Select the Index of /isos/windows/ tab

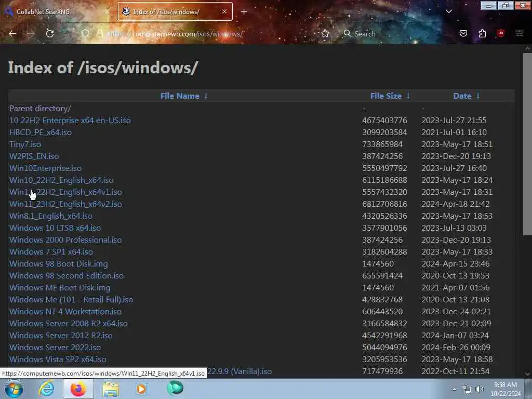[x=175, y=11]
